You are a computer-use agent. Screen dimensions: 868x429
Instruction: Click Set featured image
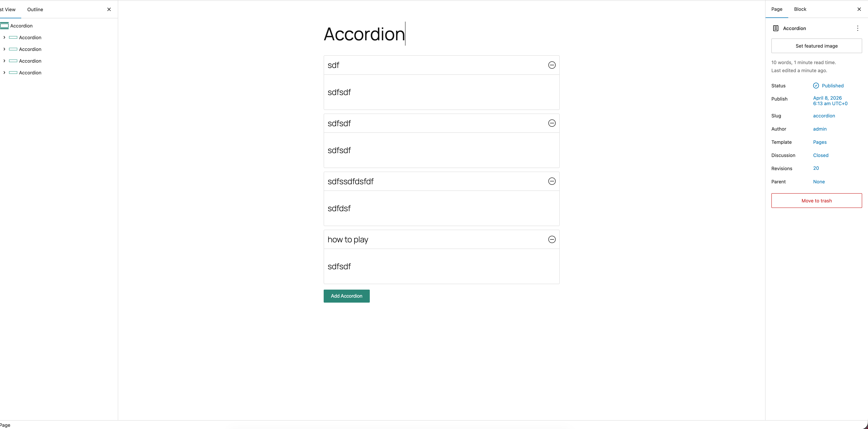click(816, 46)
